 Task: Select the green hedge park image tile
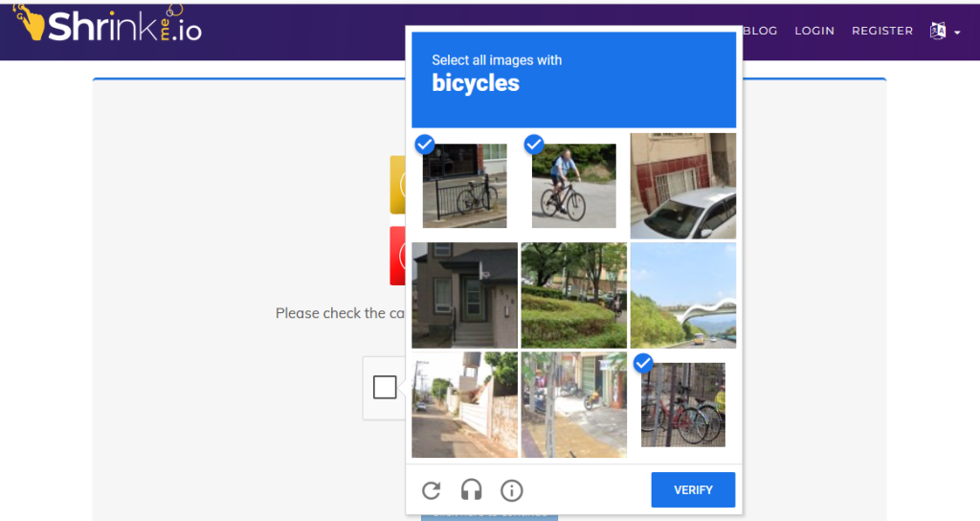click(x=574, y=295)
